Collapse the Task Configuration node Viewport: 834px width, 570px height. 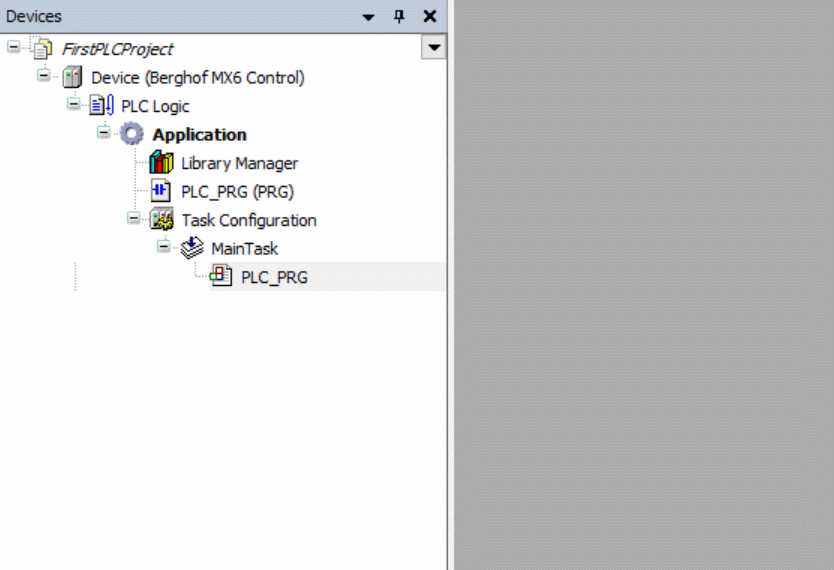(134, 217)
